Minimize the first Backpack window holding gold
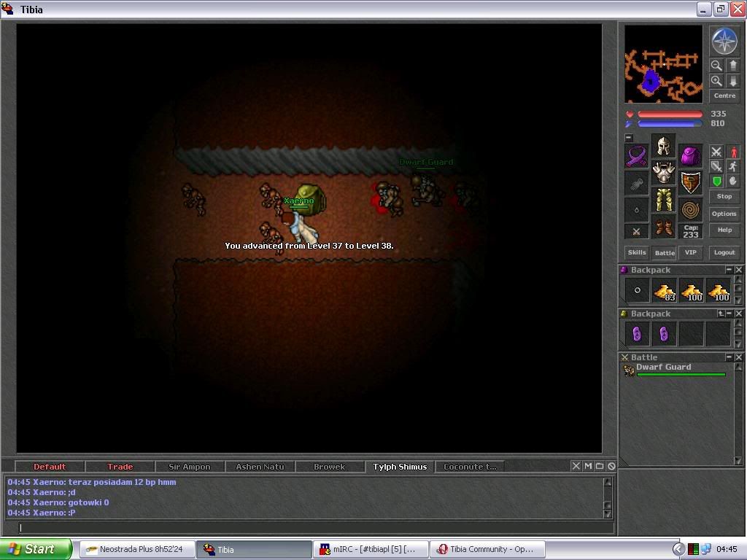This screenshot has width=747, height=560. [x=729, y=270]
